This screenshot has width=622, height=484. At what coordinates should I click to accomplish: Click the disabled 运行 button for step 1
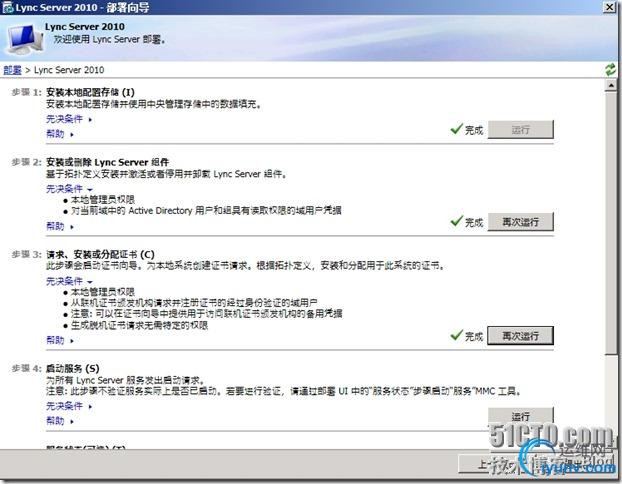click(x=520, y=130)
